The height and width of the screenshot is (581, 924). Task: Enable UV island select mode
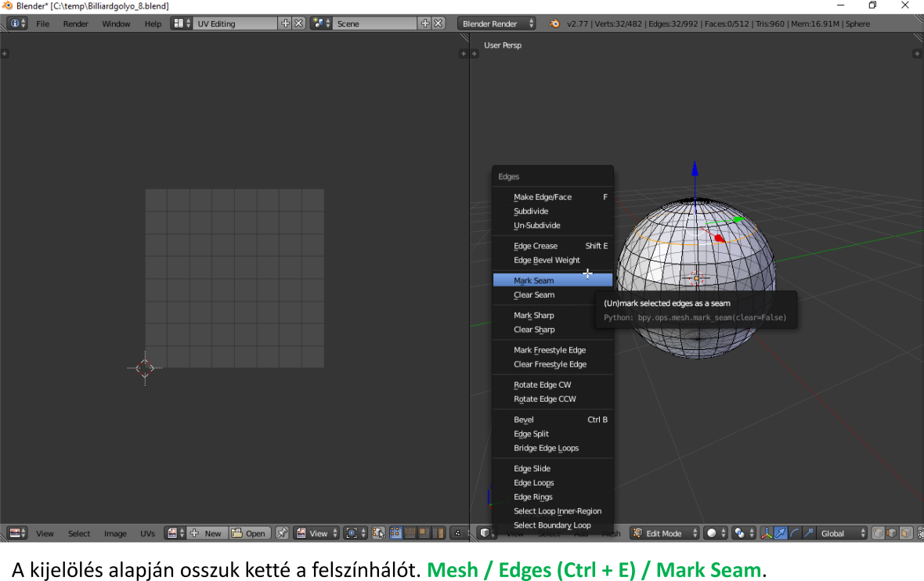[439, 533]
